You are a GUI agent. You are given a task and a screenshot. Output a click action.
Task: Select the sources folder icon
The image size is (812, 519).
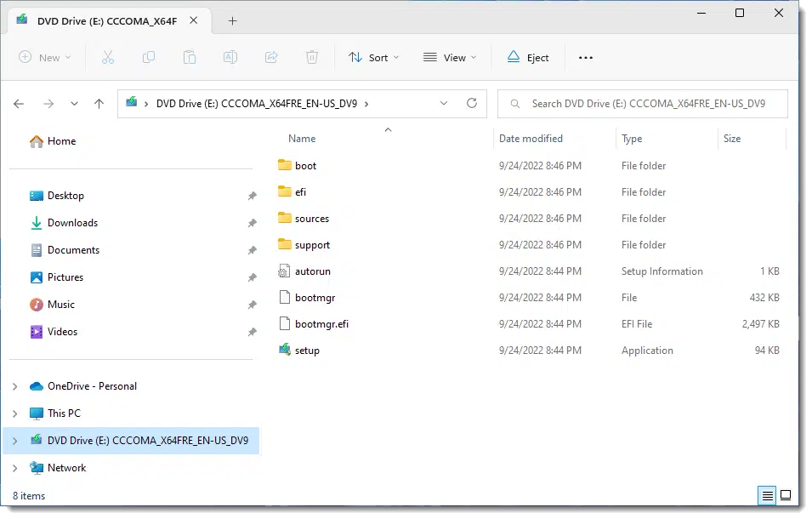[x=284, y=218]
